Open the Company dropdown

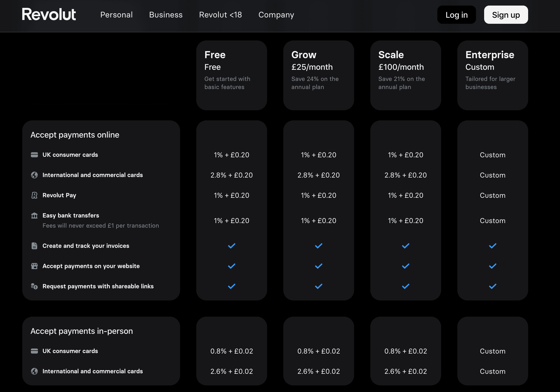[x=276, y=15]
